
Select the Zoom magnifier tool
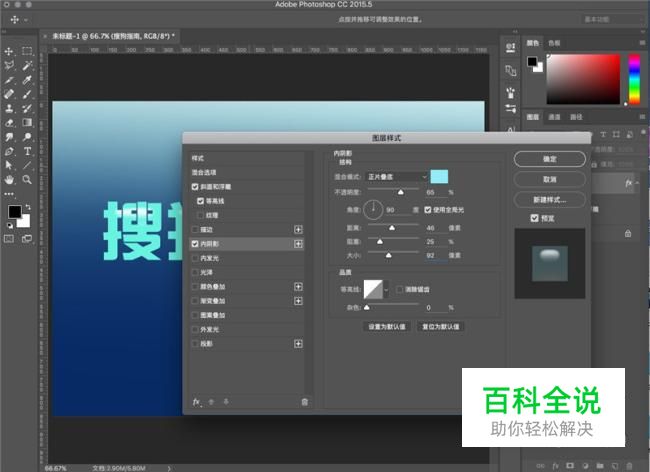point(27,179)
